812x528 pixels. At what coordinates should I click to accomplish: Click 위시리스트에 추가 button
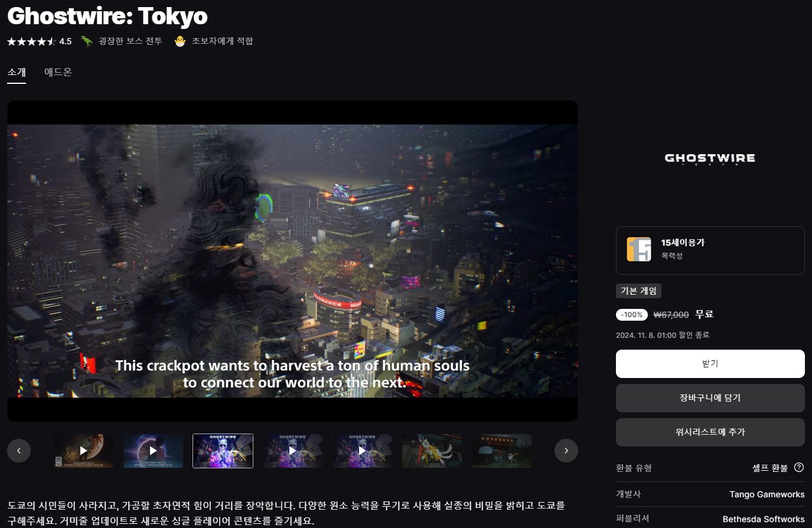coord(710,432)
